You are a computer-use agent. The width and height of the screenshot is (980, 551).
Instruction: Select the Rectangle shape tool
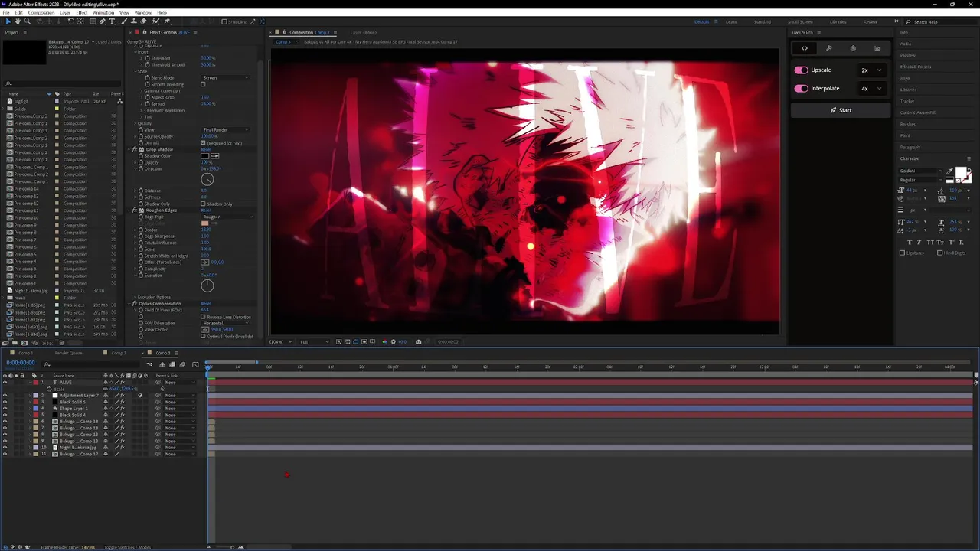[93, 21]
